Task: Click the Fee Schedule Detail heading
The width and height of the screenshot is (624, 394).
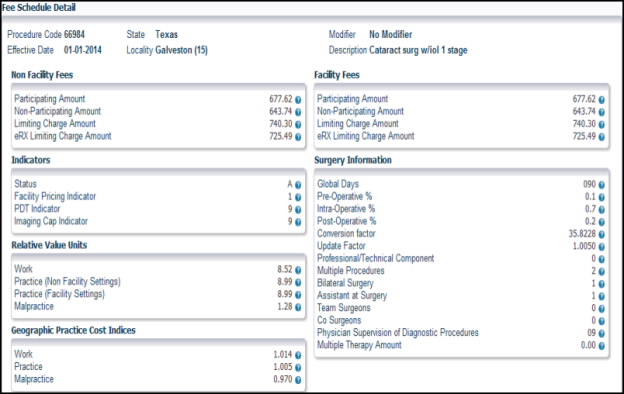Action: coord(39,8)
